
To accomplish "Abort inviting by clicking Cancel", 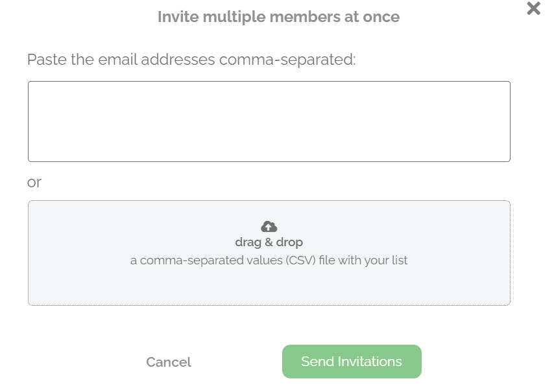I will pyautogui.click(x=169, y=362).
